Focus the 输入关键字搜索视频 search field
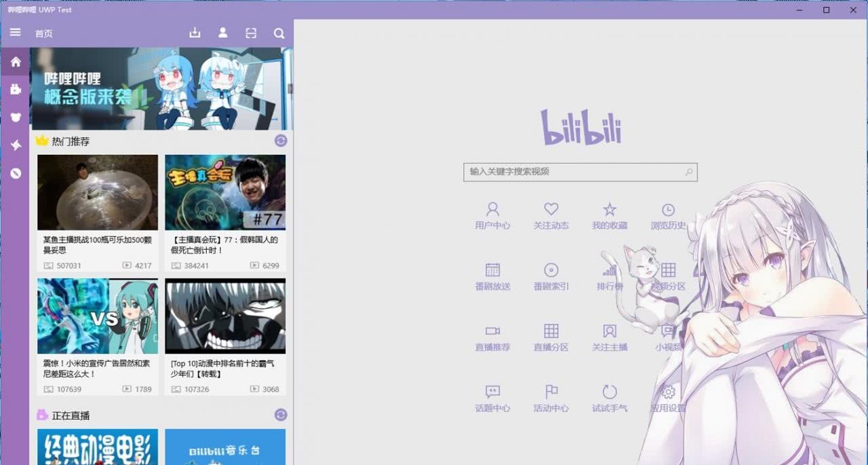 tap(580, 172)
